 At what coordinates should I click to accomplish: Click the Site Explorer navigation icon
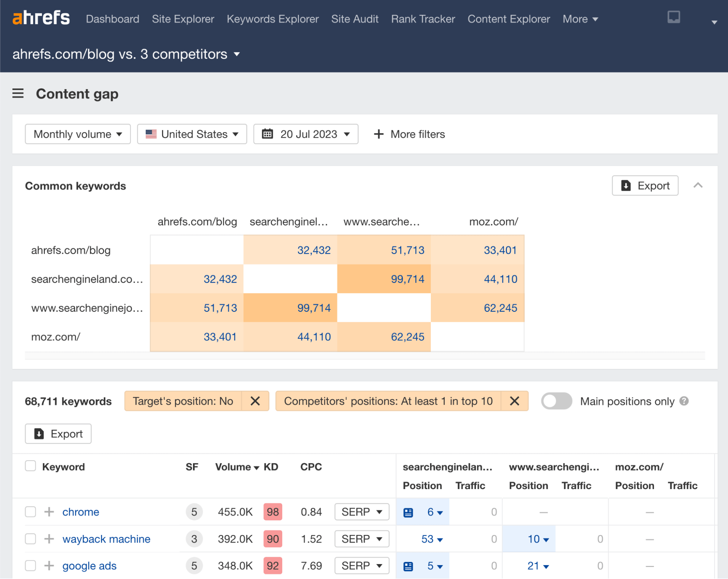(182, 18)
